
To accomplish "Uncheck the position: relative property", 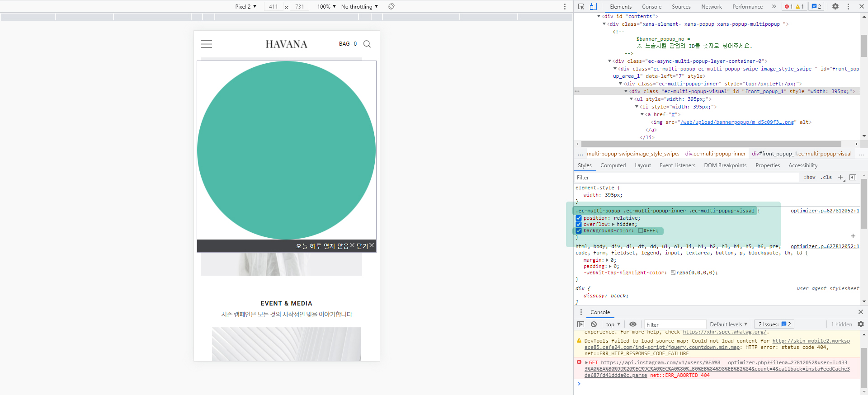I will point(579,218).
